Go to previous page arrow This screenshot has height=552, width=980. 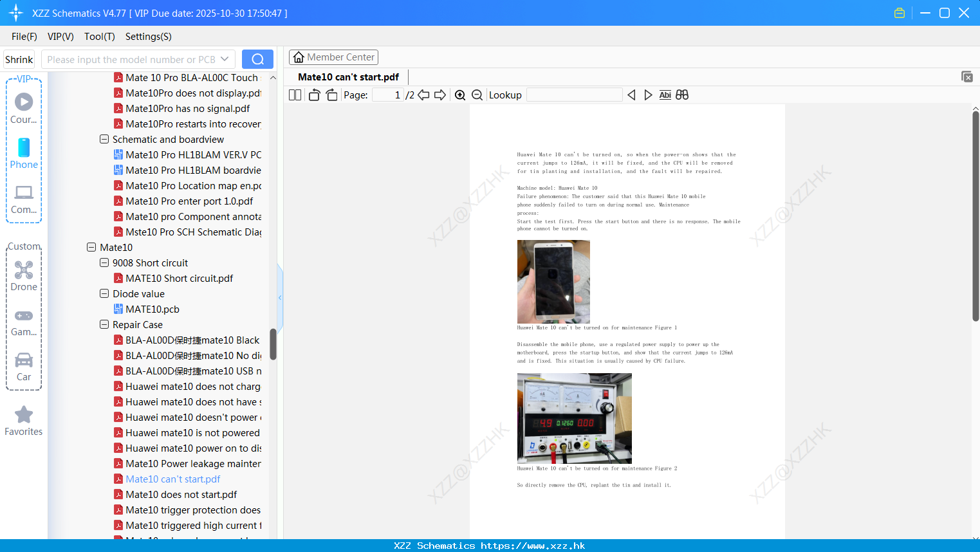tap(423, 95)
